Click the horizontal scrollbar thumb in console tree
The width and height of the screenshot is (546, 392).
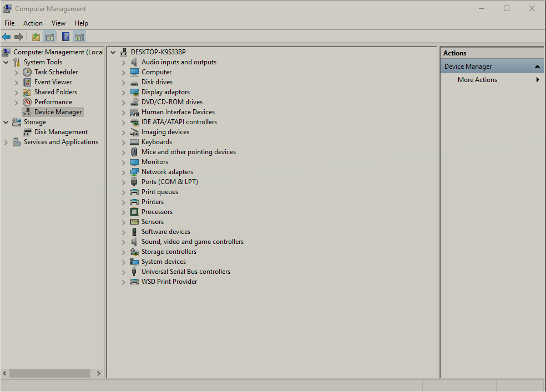coord(50,373)
